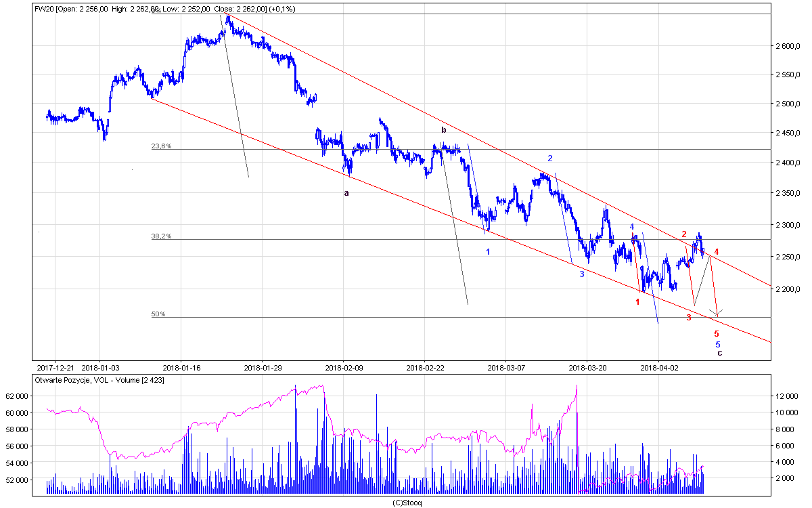Click the FW20 chart title with OHLC values
812x508 pixels.
click(x=165, y=9)
